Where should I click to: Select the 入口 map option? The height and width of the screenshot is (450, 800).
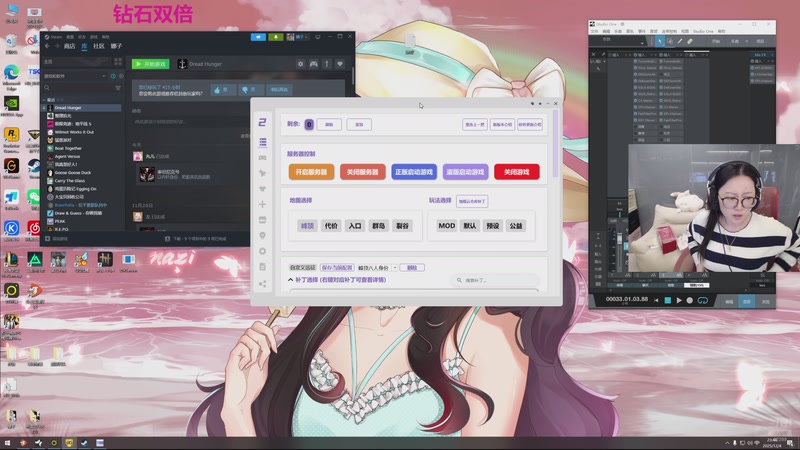click(355, 226)
